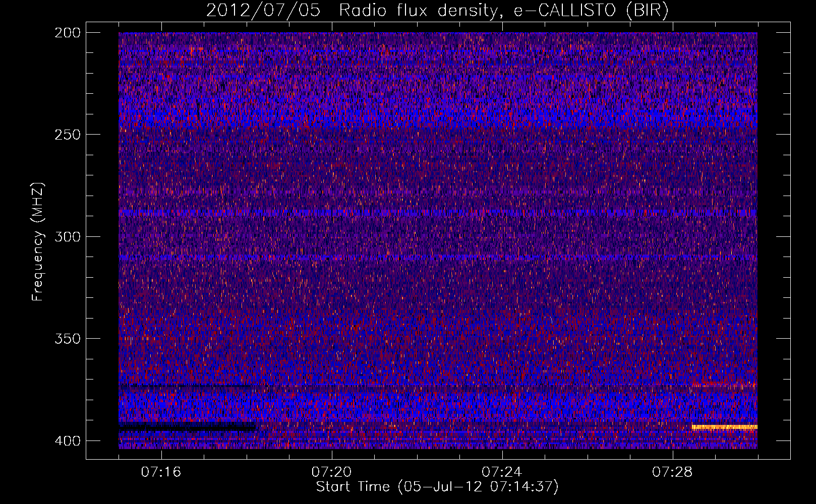This screenshot has width=816, height=504.
Task: Click the 200 frequency tick label
Action: [68, 33]
